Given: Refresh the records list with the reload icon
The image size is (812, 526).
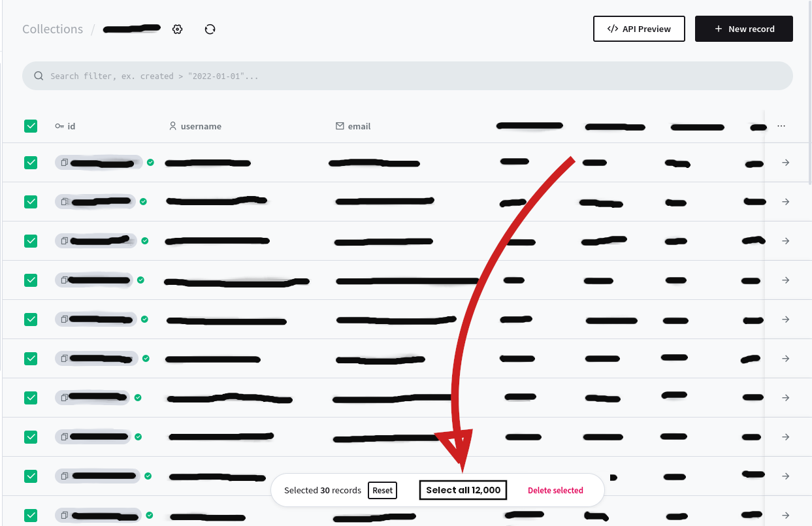Looking at the screenshot, I should click(210, 29).
